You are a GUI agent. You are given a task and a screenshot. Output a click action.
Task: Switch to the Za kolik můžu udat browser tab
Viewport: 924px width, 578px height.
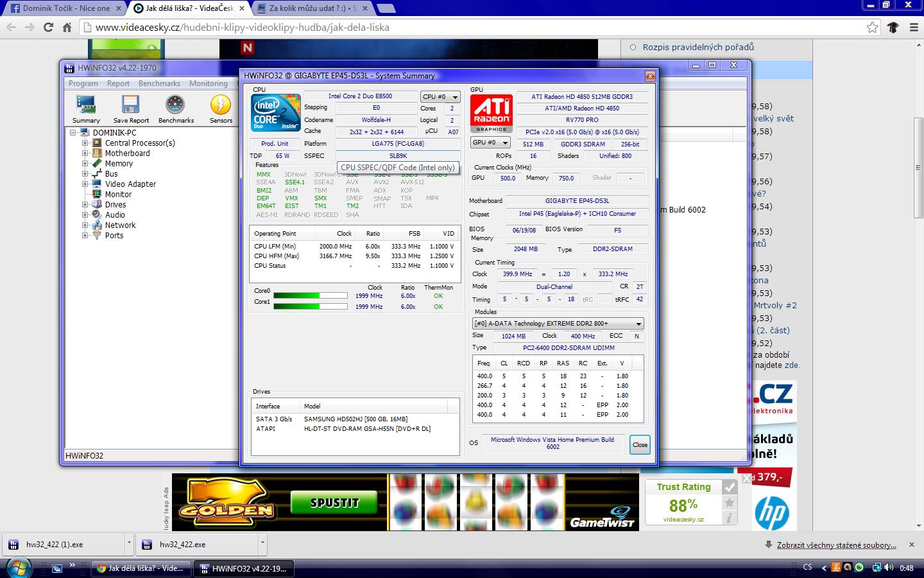[x=312, y=8]
